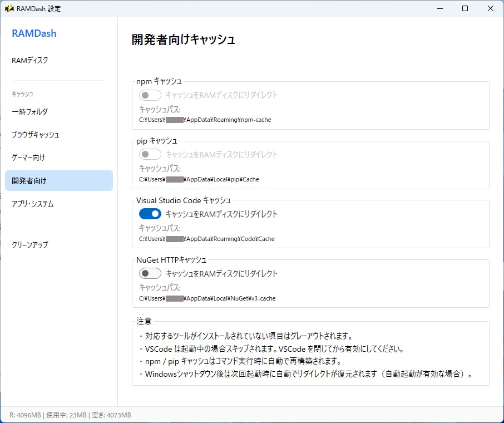This screenshot has height=423, width=504.
Task: Toggle pip キャッシュ redirect switch
Action: tap(150, 154)
